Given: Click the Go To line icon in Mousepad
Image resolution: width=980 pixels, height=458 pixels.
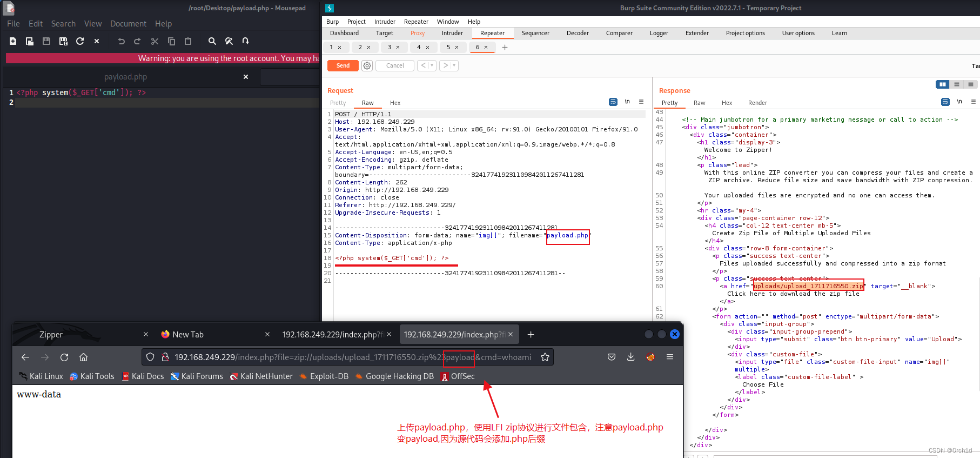Looking at the screenshot, I should [246, 41].
